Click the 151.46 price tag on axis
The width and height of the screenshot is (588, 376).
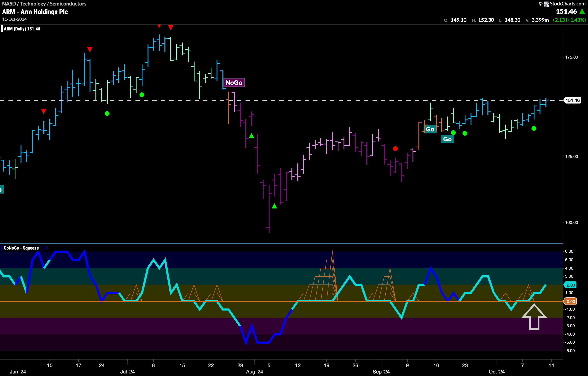click(572, 100)
